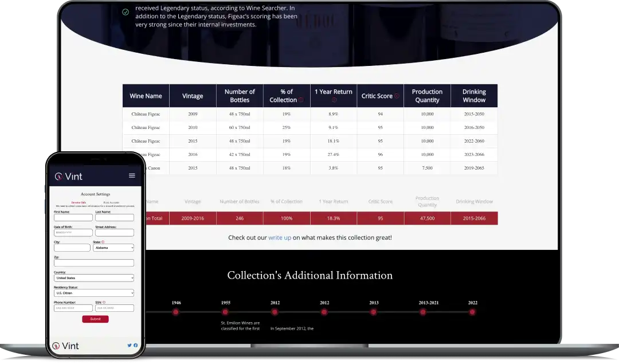Image resolution: width=619 pixels, height=364 pixels.
Task: Select the first 2012 timeline dot
Action: pos(275,312)
